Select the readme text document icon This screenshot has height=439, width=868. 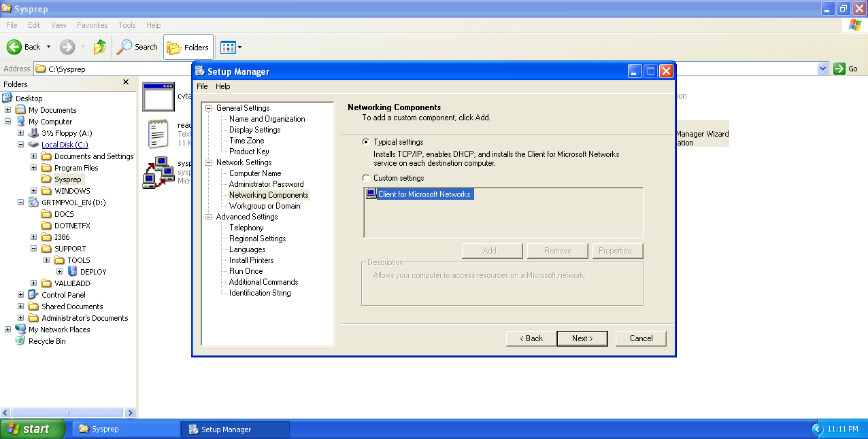tap(158, 134)
